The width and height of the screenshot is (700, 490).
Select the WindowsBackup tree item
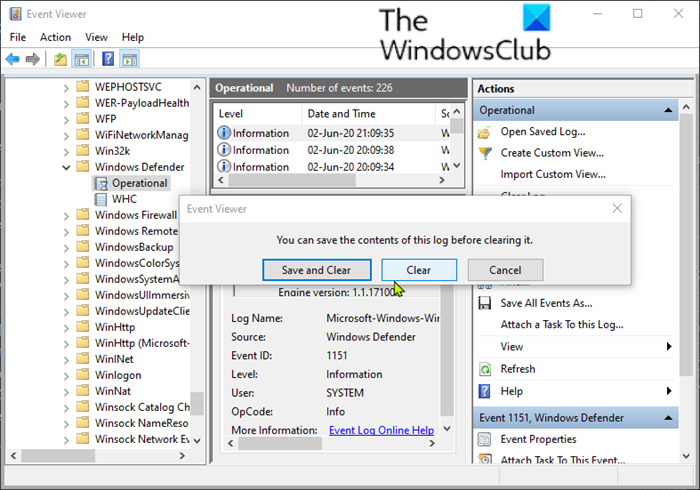134,247
